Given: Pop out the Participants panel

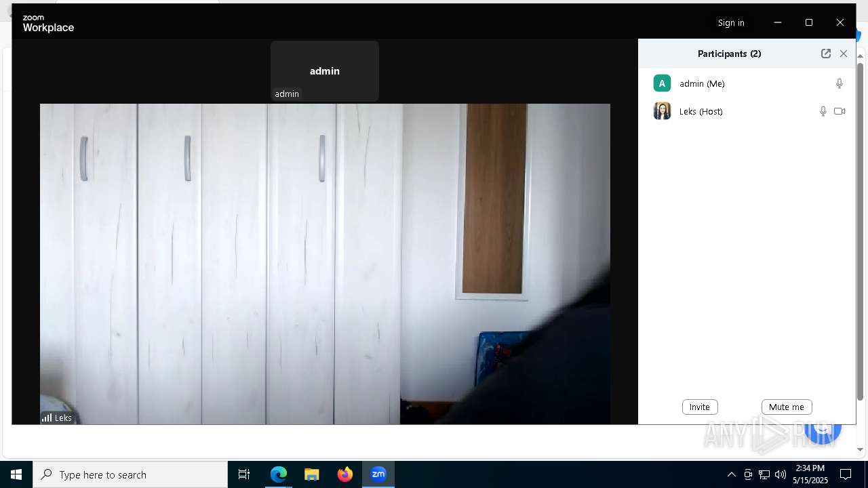Looking at the screenshot, I should pos(825,54).
